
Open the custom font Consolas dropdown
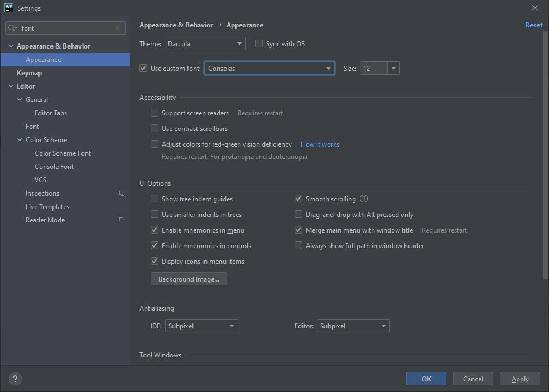tap(269, 69)
